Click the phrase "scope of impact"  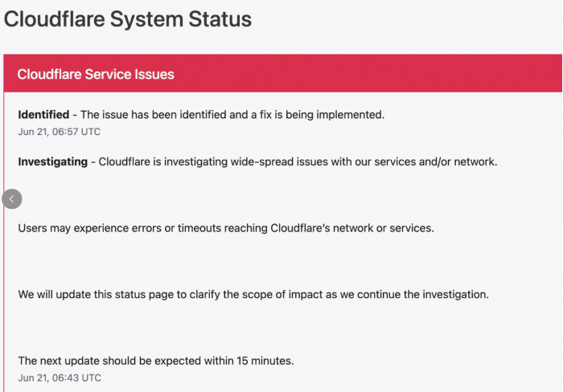coord(253,295)
